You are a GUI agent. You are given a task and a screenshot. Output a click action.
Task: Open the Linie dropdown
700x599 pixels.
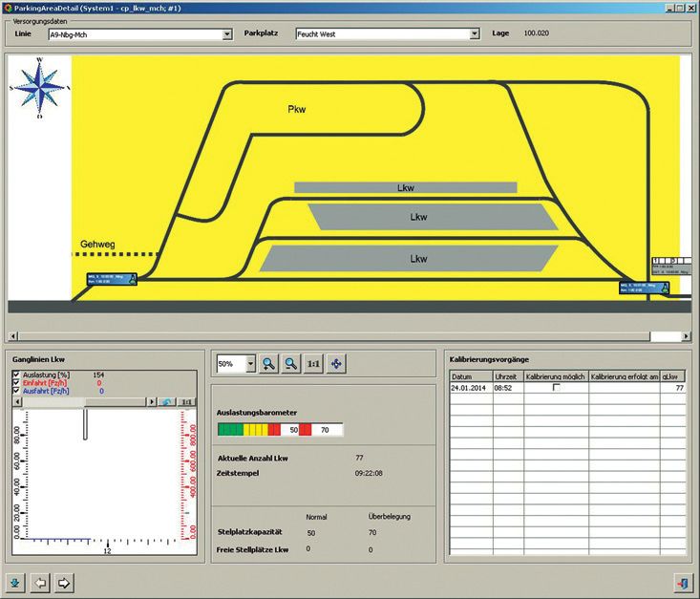tap(227, 34)
